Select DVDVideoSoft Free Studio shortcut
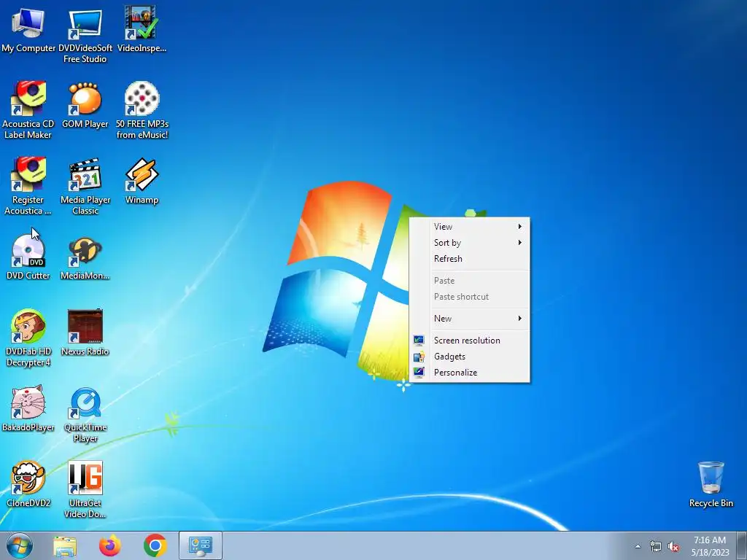Image resolution: width=747 pixels, height=560 pixels. (85, 35)
